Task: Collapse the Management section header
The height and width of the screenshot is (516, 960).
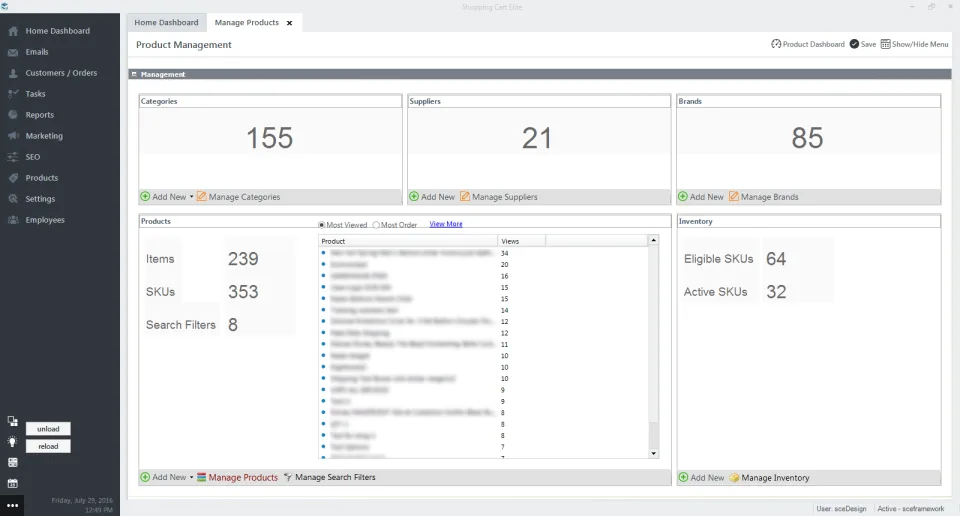Action: 134,74
